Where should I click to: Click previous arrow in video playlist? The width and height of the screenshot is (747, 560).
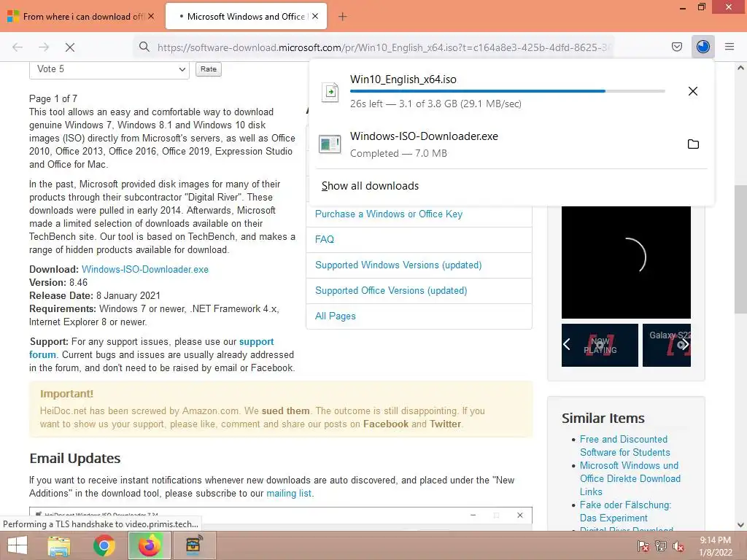[567, 344]
